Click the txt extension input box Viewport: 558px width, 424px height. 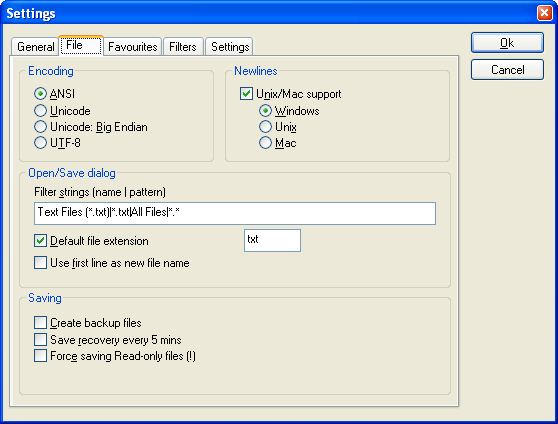(x=272, y=240)
